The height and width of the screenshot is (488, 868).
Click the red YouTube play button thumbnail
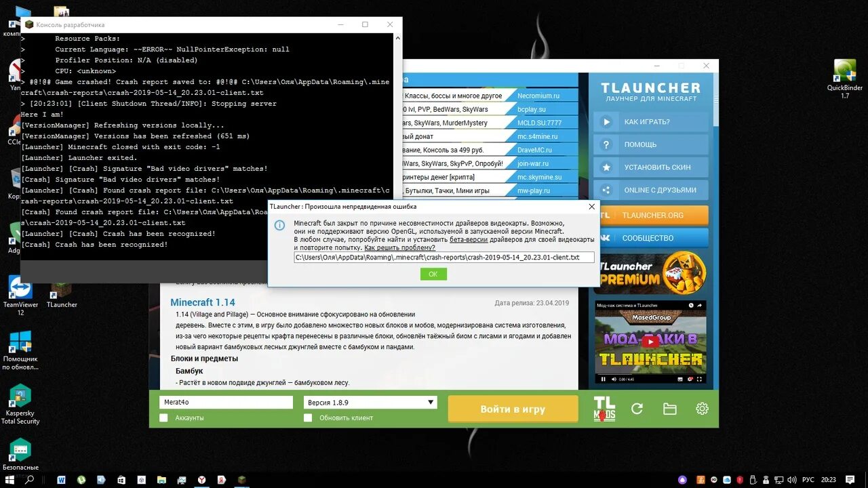pyautogui.click(x=651, y=342)
